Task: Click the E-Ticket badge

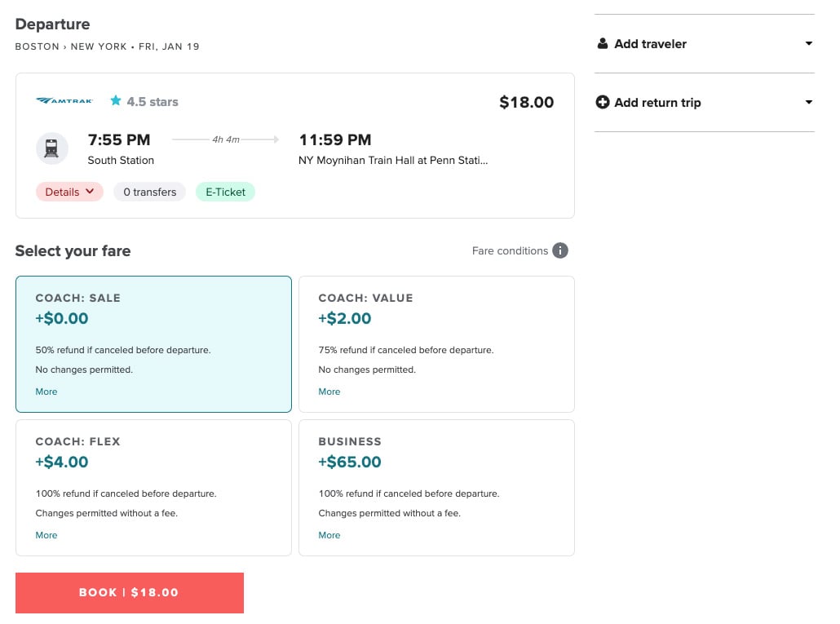Action: coord(225,192)
